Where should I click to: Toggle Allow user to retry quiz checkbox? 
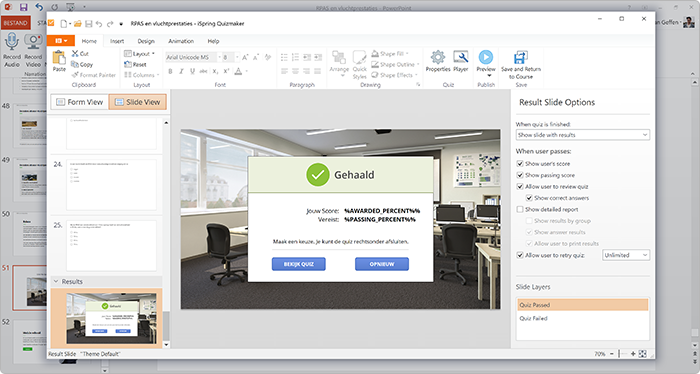[520, 255]
